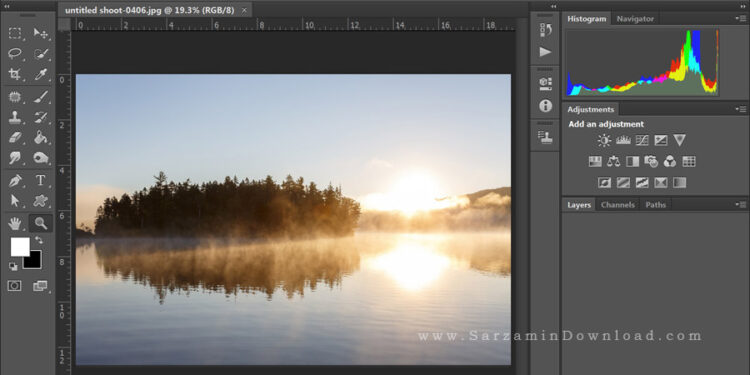This screenshot has width=750, height=375.
Task: Select the Path Selection arrow tool
Action: 15,200
